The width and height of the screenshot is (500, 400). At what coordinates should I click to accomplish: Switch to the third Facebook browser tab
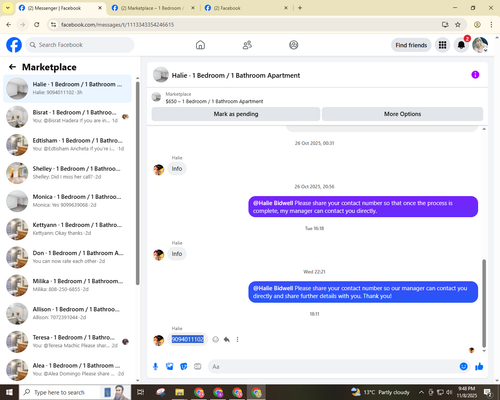tap(245, 8)
